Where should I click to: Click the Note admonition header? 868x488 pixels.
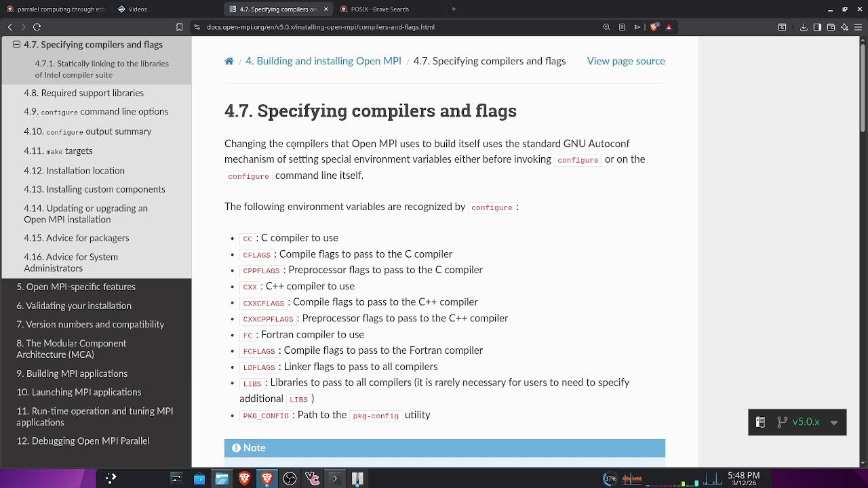point(445,448)
